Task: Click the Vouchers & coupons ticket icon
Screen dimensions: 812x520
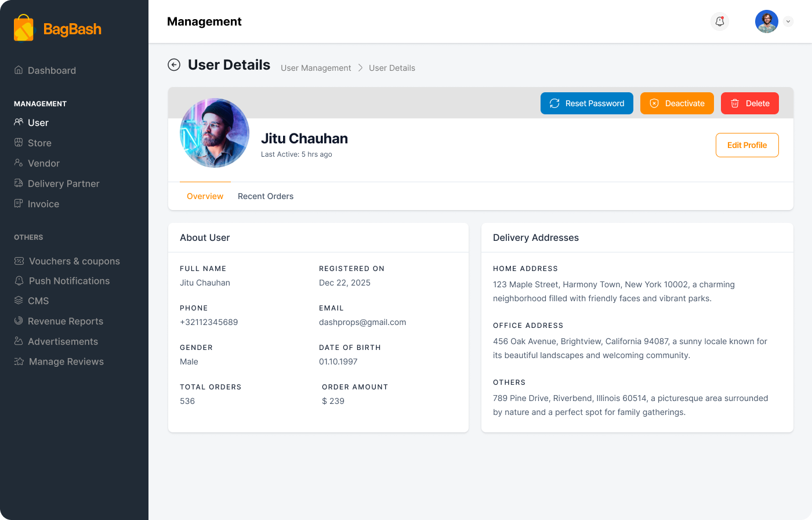Action: point(19,261)
